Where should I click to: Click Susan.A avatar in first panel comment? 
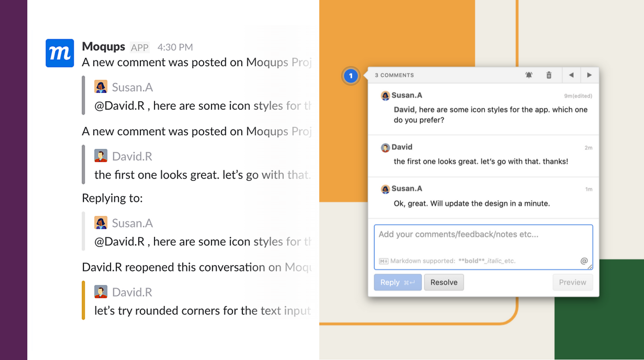(x=385, y=96)
